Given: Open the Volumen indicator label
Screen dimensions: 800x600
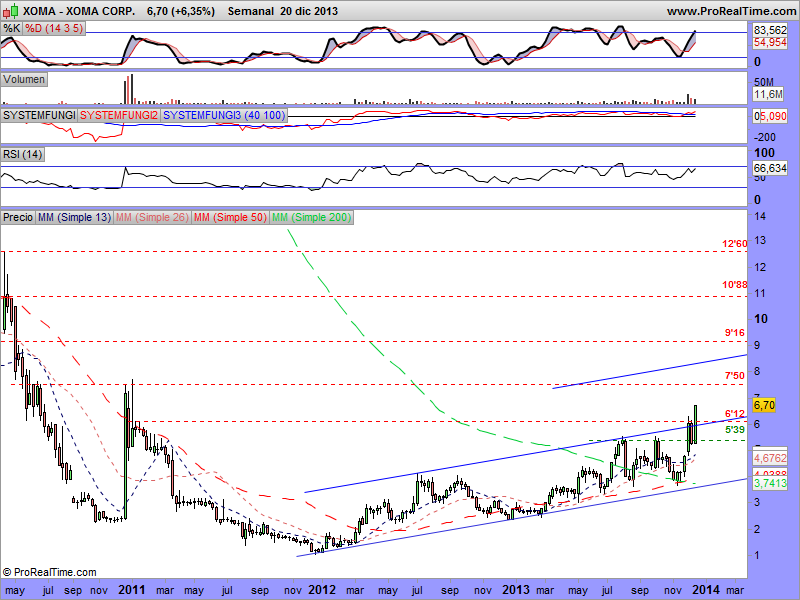Looking at the screenshot, I should [x=24, y=80].
